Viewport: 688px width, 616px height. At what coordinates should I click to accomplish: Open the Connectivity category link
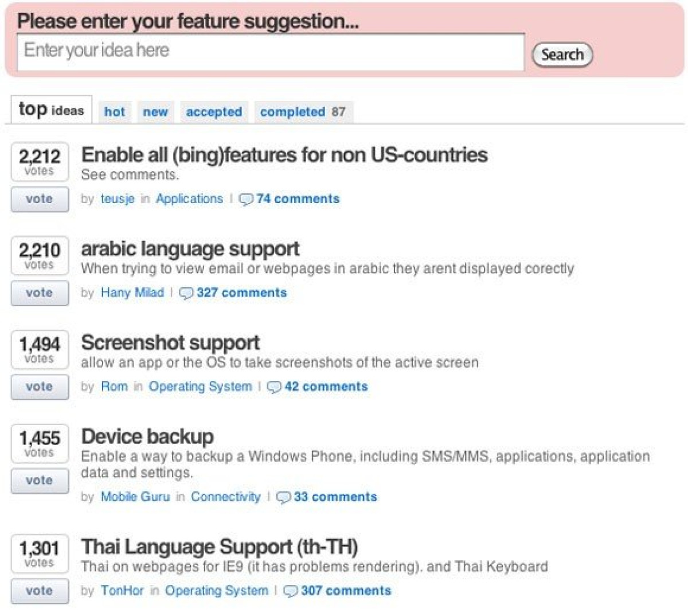click(225, 497)
